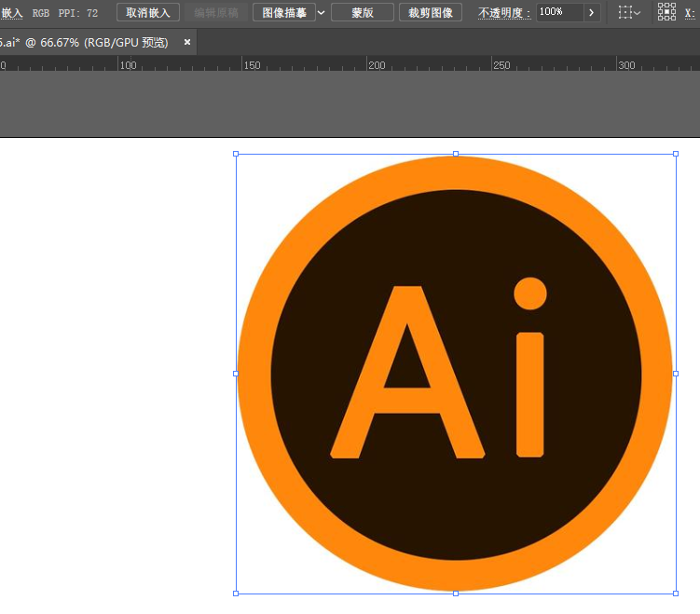Click the reference point grid icon

[x=666, y=12]
